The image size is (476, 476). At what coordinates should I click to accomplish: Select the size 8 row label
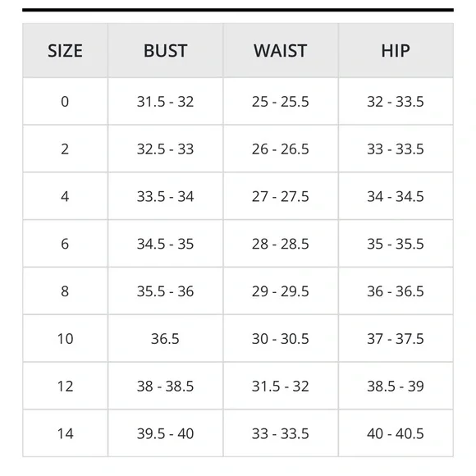click(x=65, y=291)
